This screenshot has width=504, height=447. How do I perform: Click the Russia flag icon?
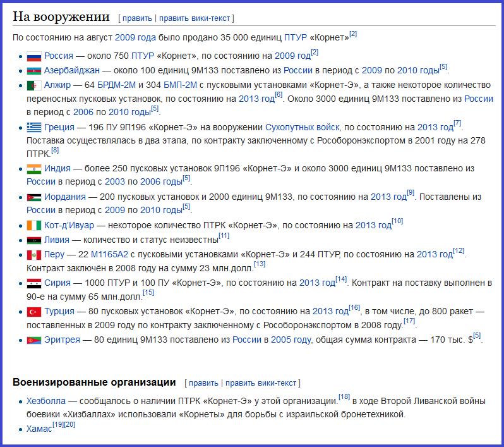click(x=33, y=56)
